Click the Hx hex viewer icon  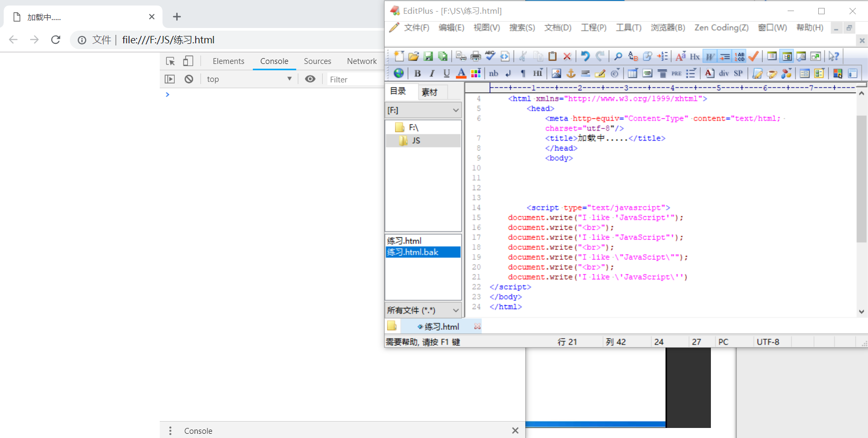point(695,56)
